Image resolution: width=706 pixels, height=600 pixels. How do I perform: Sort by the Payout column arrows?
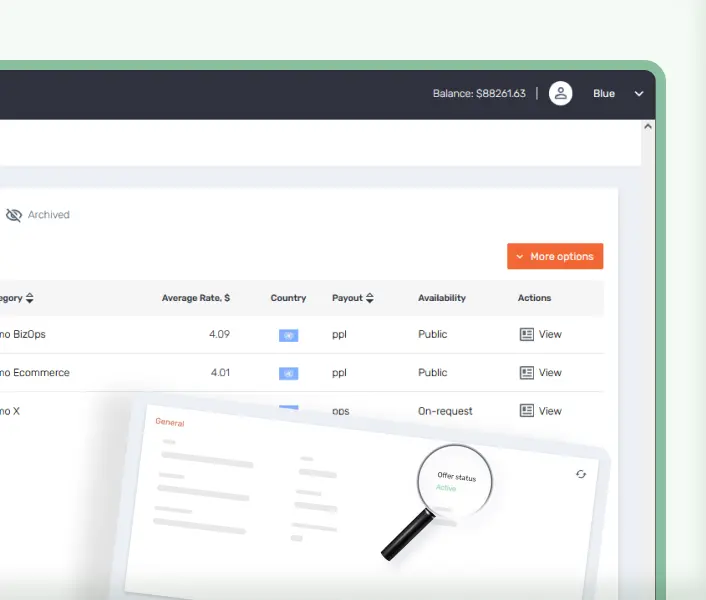coord(370,298)
